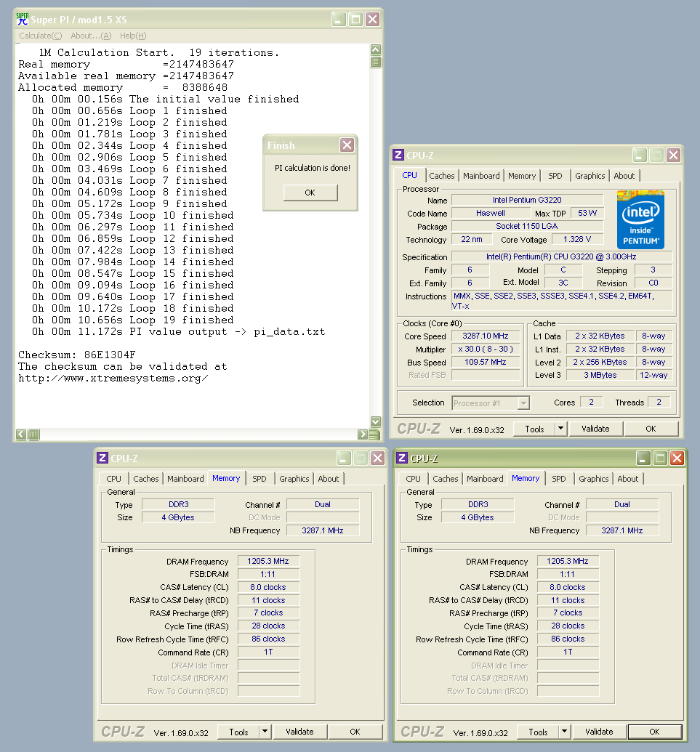Close the top-right CPU-Z window
The image size is (700, 752).
(673, 155)
